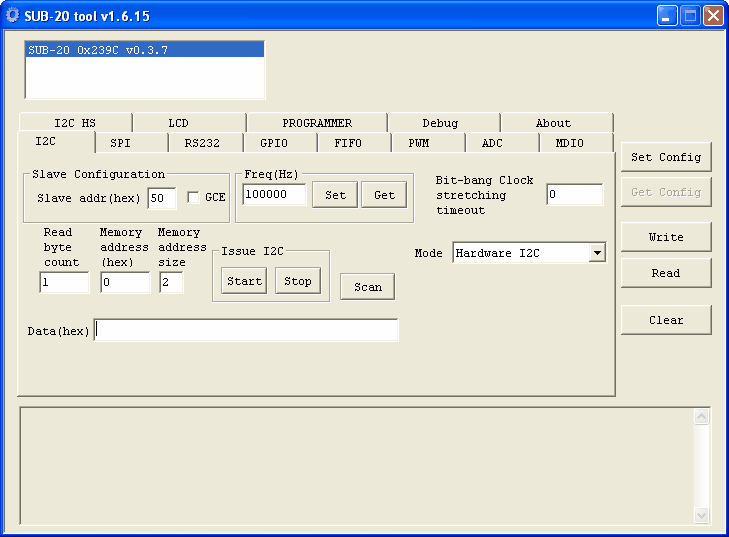Screen dimensions: 729x537
Task: Enable the GCE checkbox
Action: (194, 197)
